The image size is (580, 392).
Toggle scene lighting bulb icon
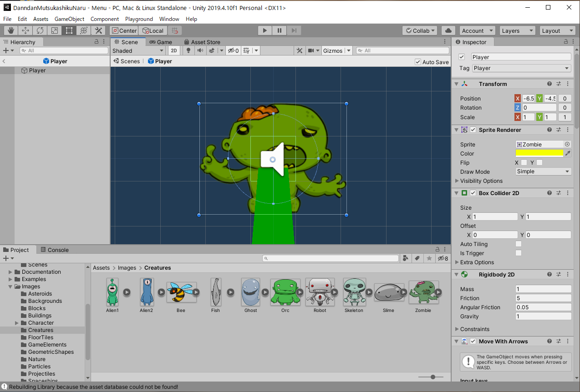pyautogui.click(x=188, y=50)
